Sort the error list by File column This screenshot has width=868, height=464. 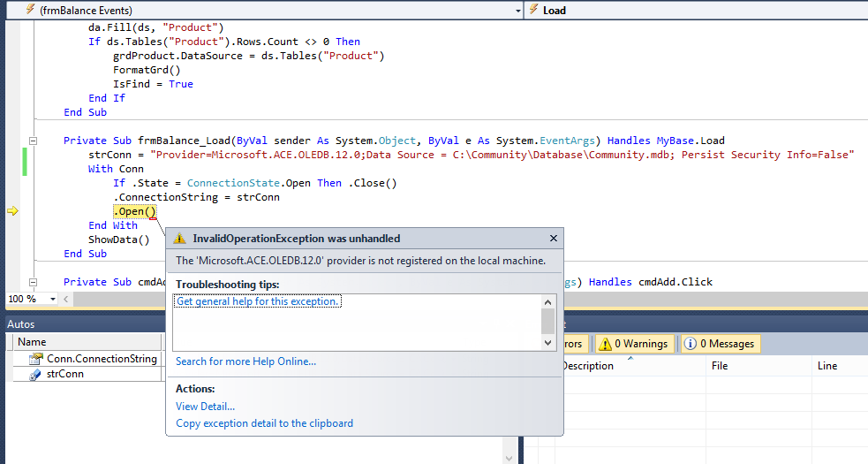[x=719, y=366]
